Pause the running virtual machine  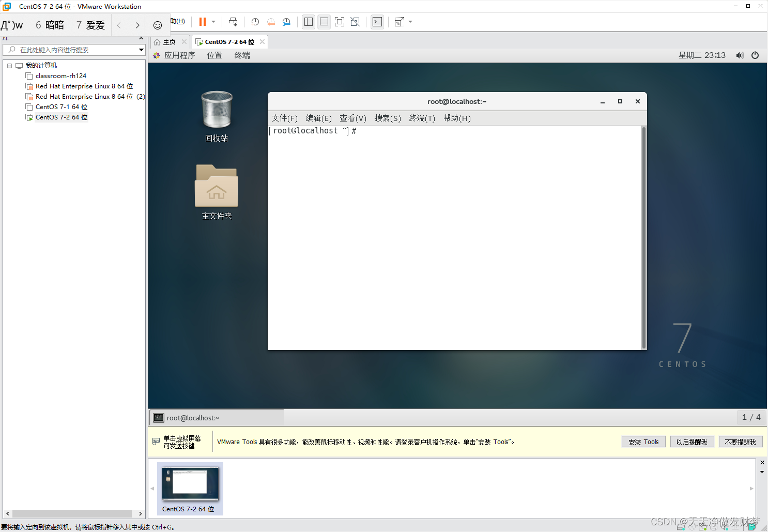point(203,22)
